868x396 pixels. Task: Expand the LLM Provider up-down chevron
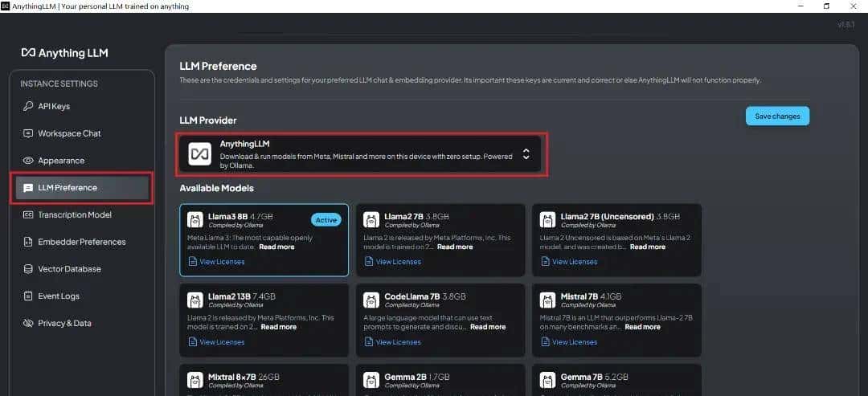pyautogui.click(x=526, y=153)
